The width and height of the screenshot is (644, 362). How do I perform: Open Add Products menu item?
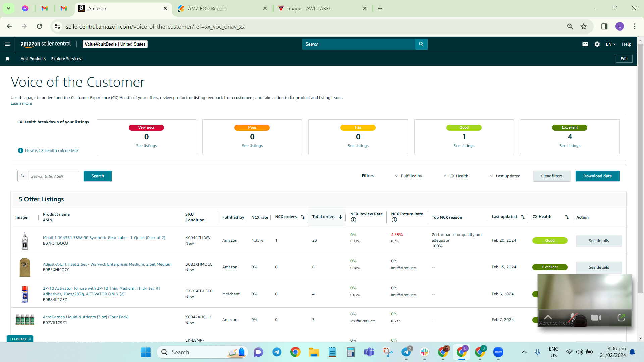[x=33, y=59]
